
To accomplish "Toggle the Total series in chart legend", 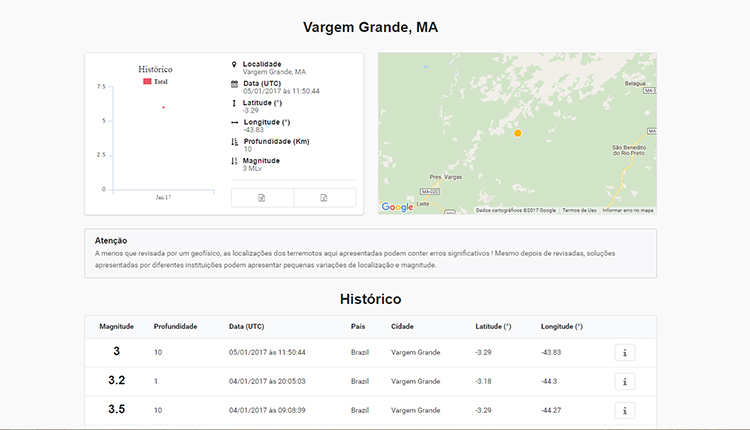I will [x=154, y=81].
